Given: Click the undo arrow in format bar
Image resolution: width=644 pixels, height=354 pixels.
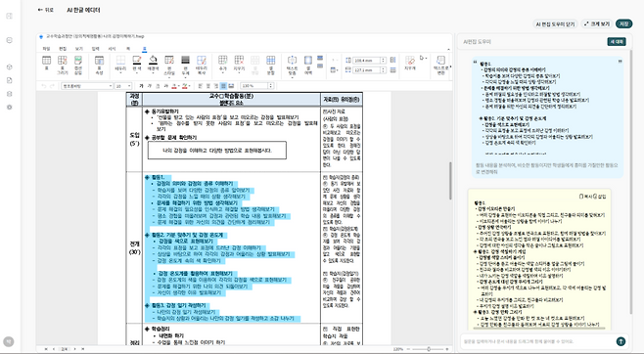Looking at the screenshot, I should [x=44, y=86].
